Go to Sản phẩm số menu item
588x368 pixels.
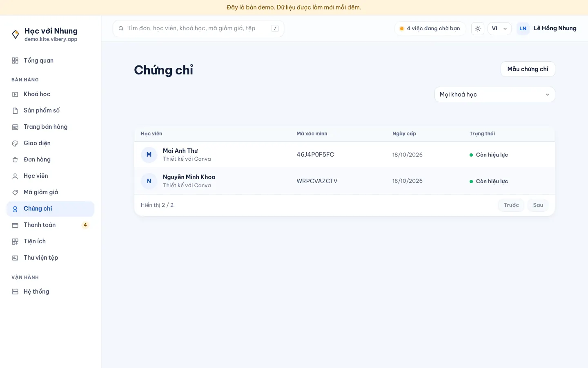(x=51, y=110)
